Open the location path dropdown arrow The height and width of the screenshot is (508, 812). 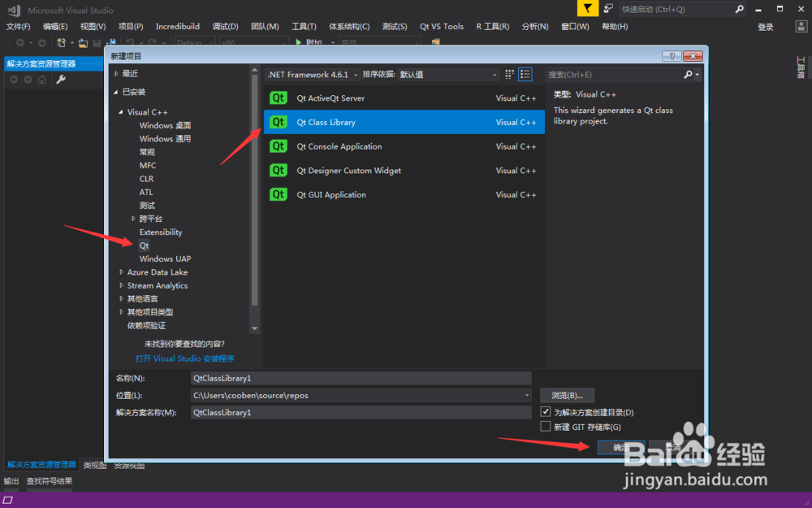pos(527,395)
